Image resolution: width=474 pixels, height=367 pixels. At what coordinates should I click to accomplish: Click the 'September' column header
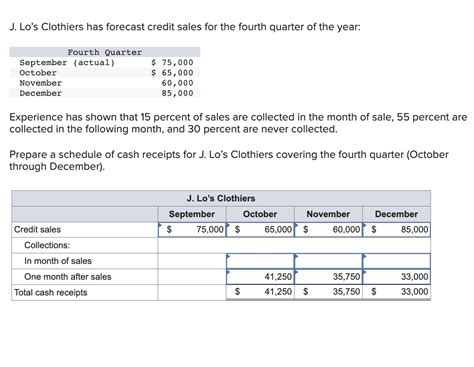(x=192, y=214)
